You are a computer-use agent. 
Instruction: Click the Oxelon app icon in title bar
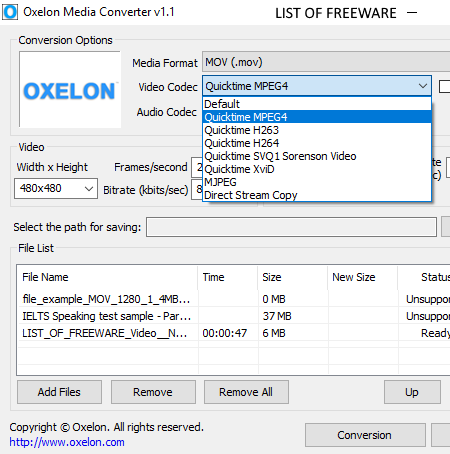10,12
